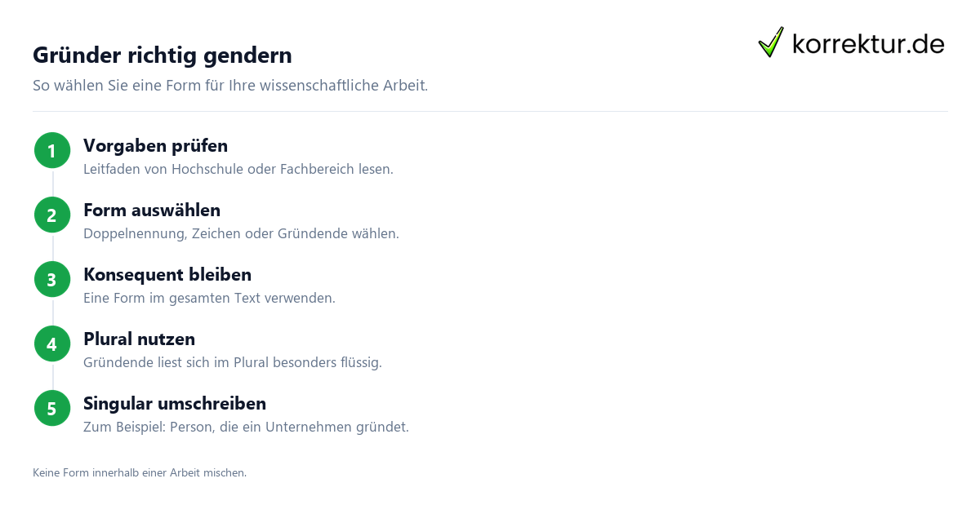Click the subtitle about wissenschaftliche Arbeit

(x=230, y=85)
